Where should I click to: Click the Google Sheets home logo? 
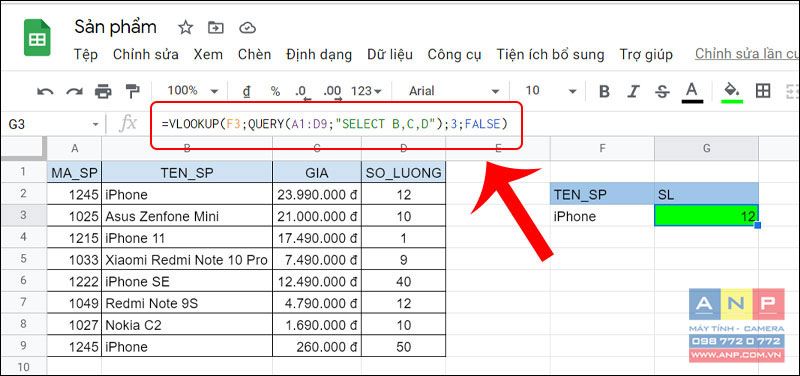point(37,38)
